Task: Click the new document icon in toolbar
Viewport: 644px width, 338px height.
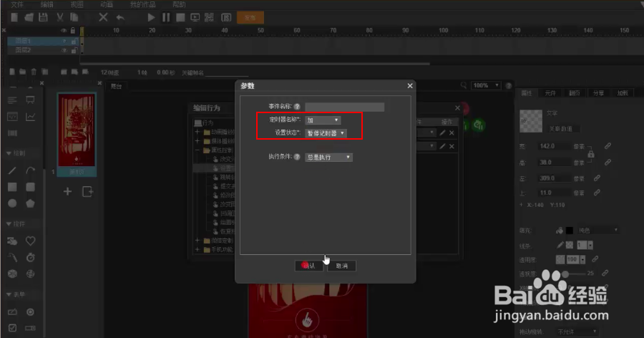Action: [x=14, y=17]
